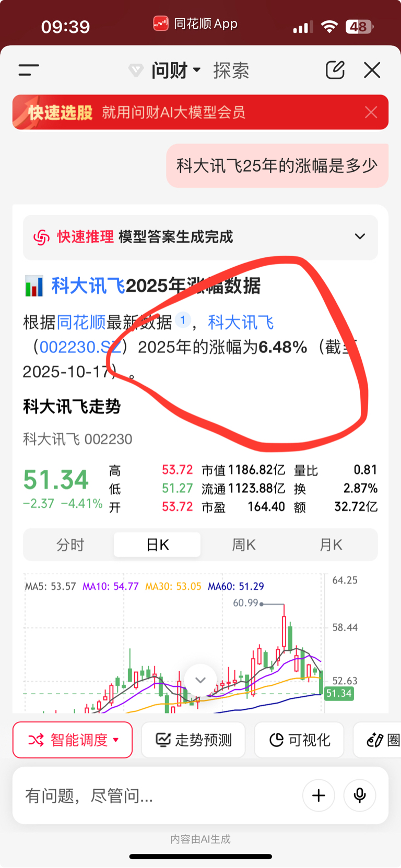Open stock code 002230.SZ link

[x=80, y=347]
